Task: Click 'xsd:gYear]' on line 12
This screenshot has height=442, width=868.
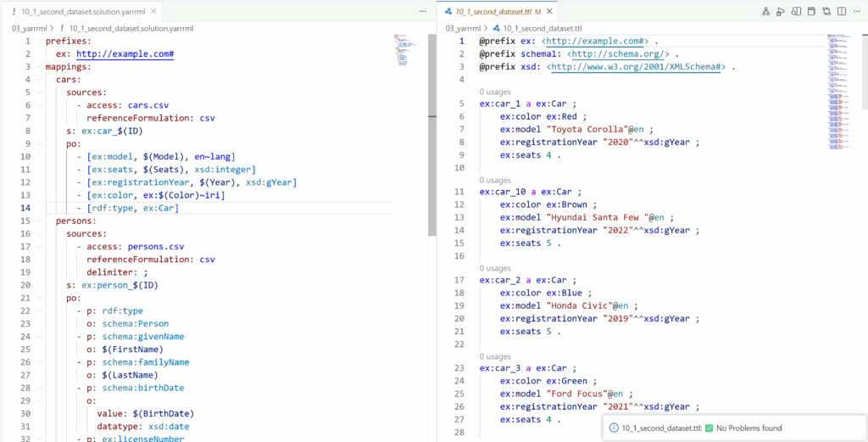Action: tap(270, 182)
